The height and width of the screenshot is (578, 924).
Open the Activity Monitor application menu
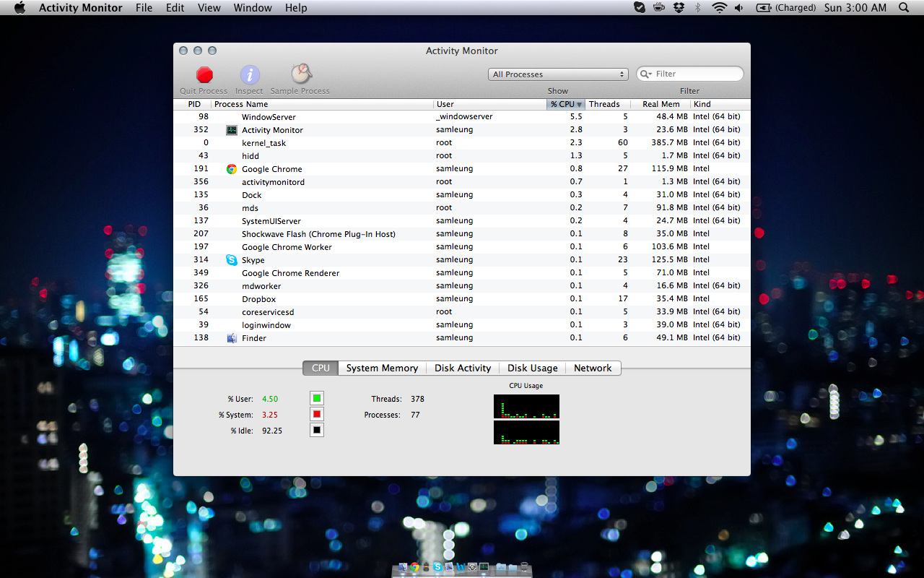coord(80,8)
